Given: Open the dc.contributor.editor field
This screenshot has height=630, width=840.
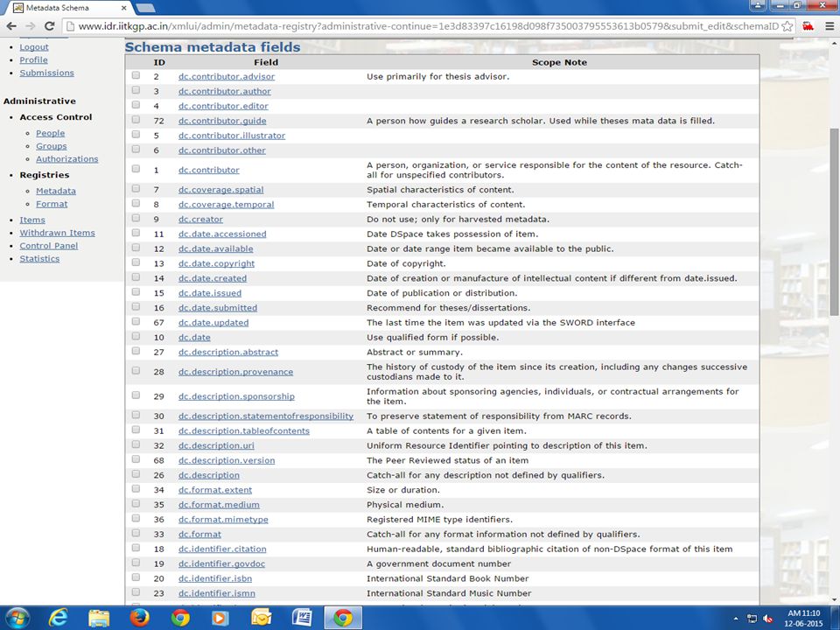Looking at the screenshot, I should tap(223, 106).
